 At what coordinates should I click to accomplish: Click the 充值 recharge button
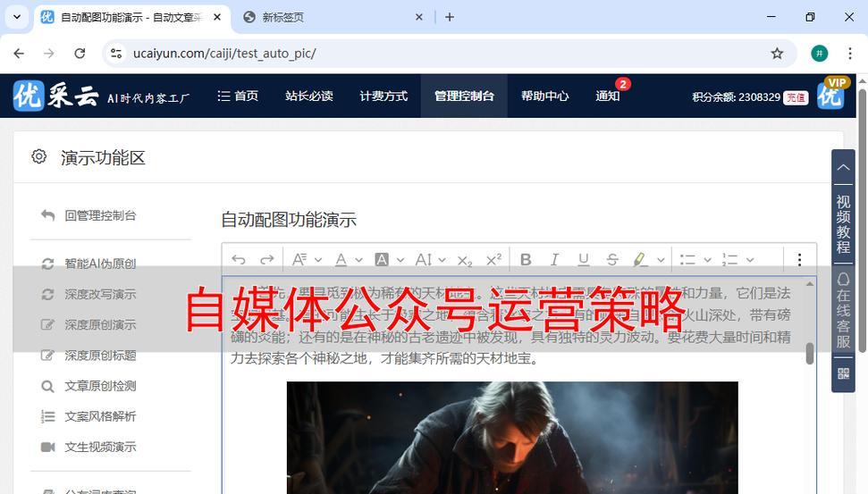click(x=796, y=97)
